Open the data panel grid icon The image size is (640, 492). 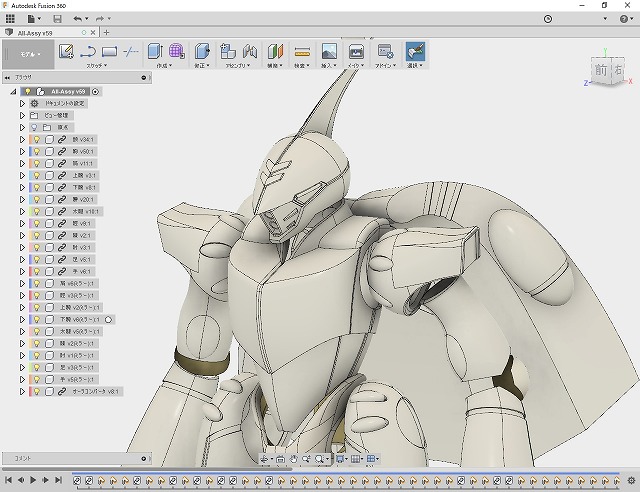(x=10, y=18)
